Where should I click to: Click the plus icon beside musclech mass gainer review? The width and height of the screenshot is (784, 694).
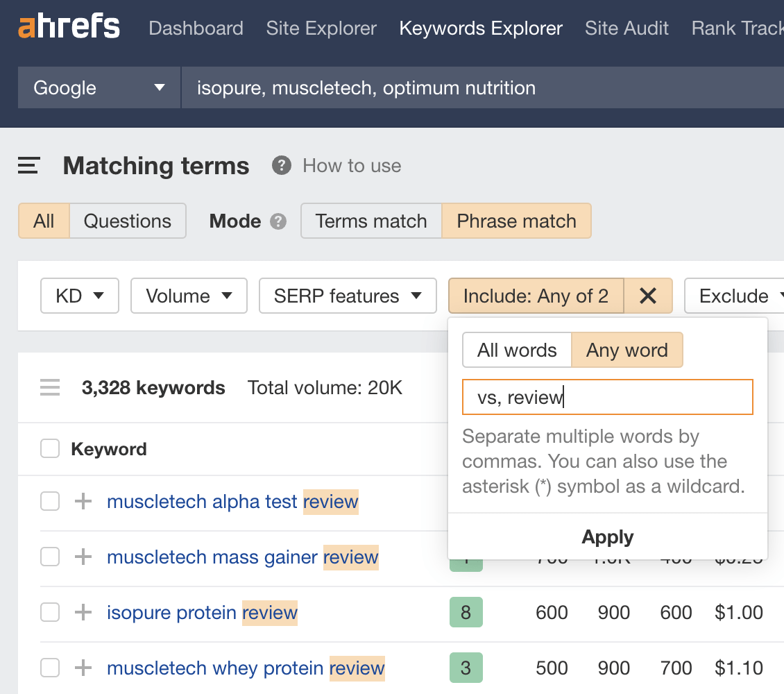[x=83, y=557]
